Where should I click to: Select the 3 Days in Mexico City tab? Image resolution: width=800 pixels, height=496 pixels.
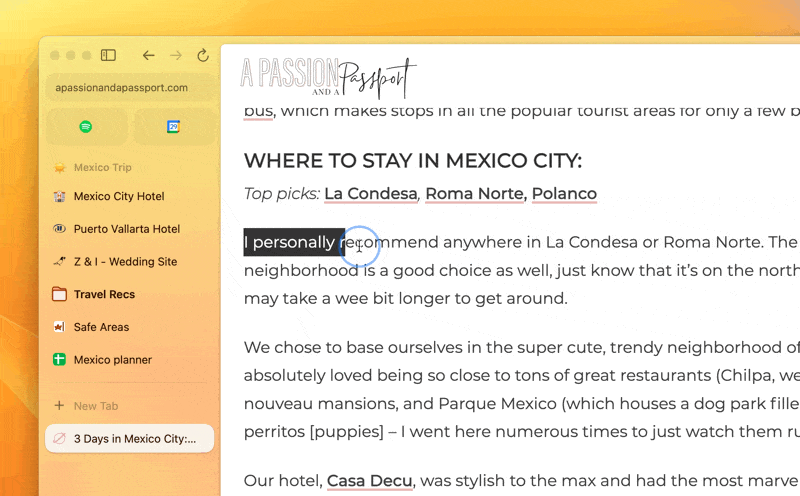click(130, 438)
